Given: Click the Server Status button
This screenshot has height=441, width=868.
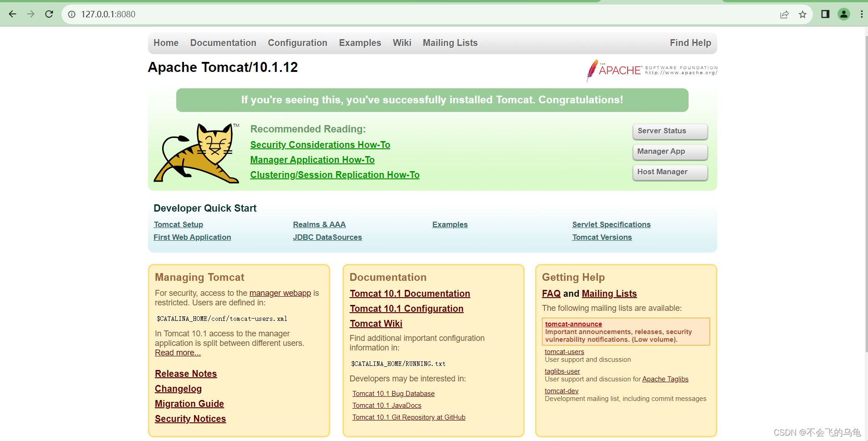Looking at the screenshot, I should click(670, 131).
